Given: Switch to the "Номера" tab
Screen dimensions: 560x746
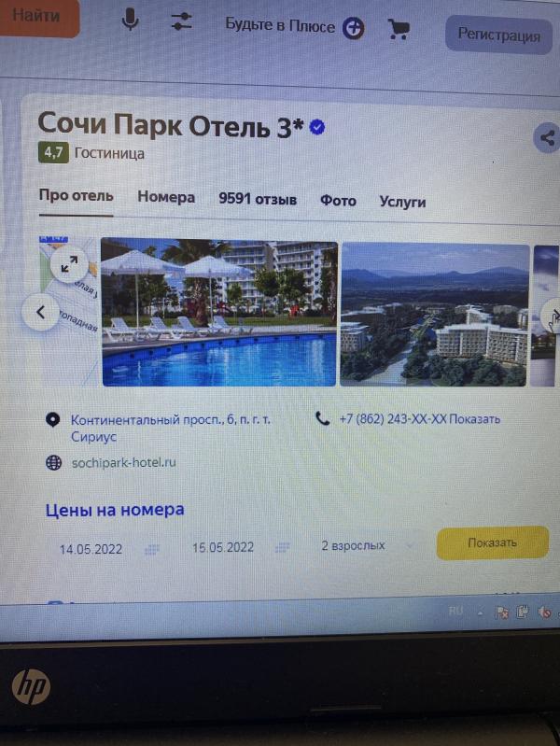Looking at the screenshot, I should (x=166, y=197).
